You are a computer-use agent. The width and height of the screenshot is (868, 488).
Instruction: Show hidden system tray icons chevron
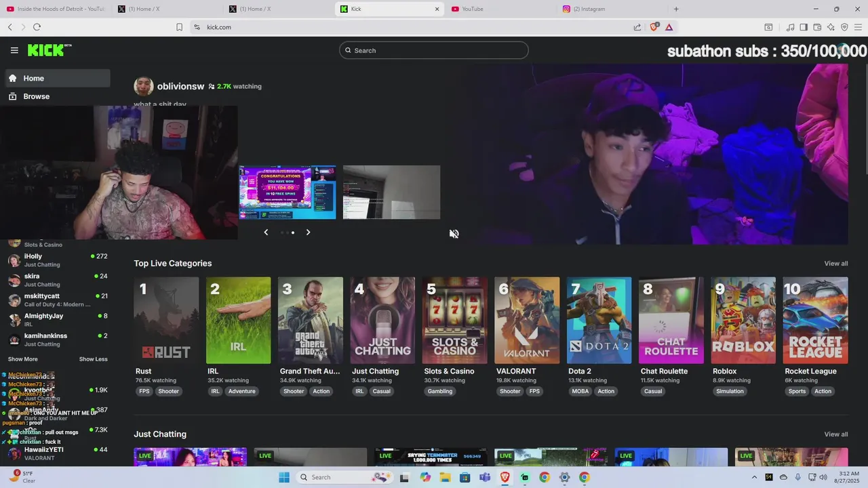coord(755,477)
